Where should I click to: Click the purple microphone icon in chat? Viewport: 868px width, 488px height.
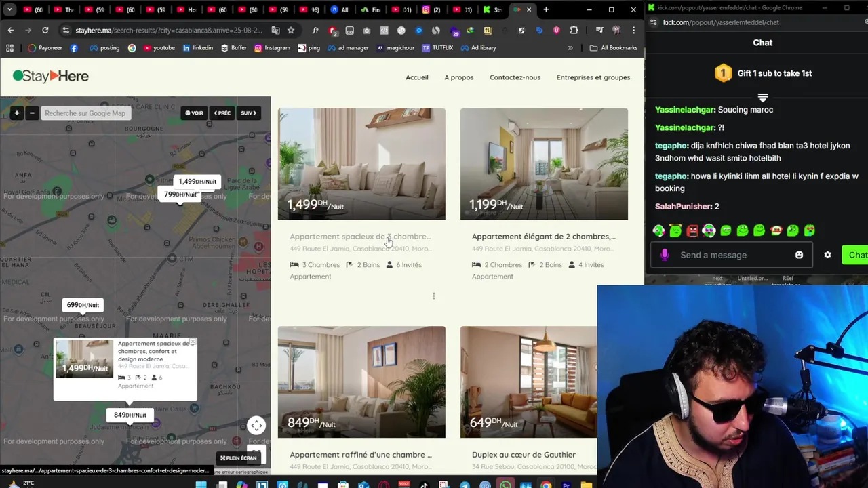(665, 255)
